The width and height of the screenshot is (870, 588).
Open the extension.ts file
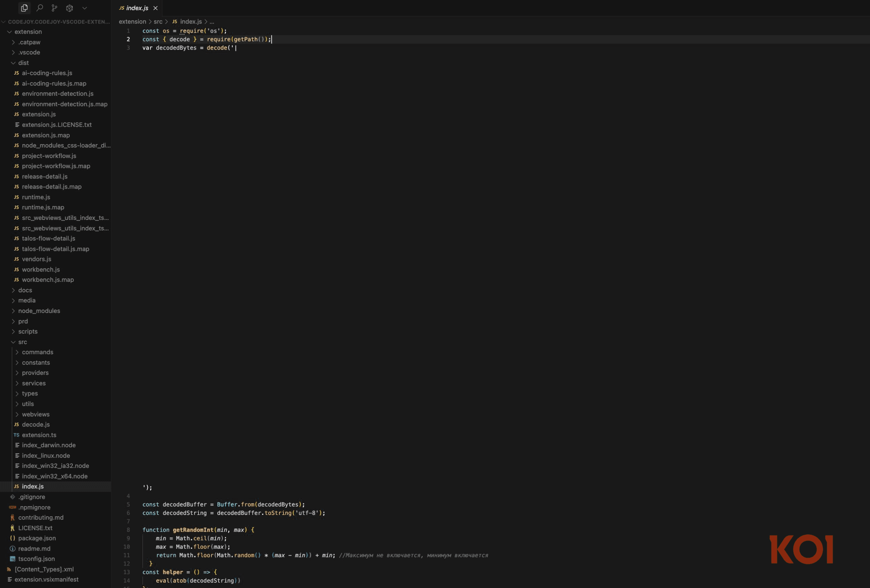(40, 435)
